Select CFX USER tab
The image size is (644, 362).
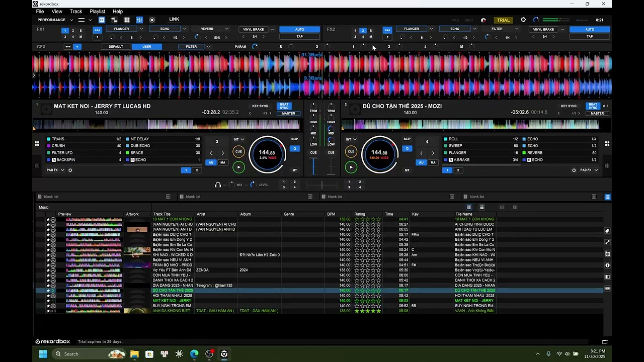pos(146,47)
